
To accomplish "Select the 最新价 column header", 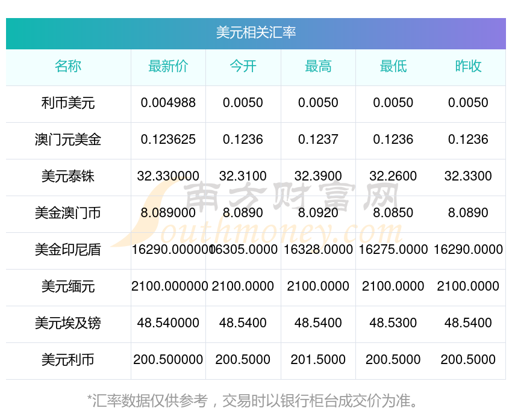I will tap(168, 66).
